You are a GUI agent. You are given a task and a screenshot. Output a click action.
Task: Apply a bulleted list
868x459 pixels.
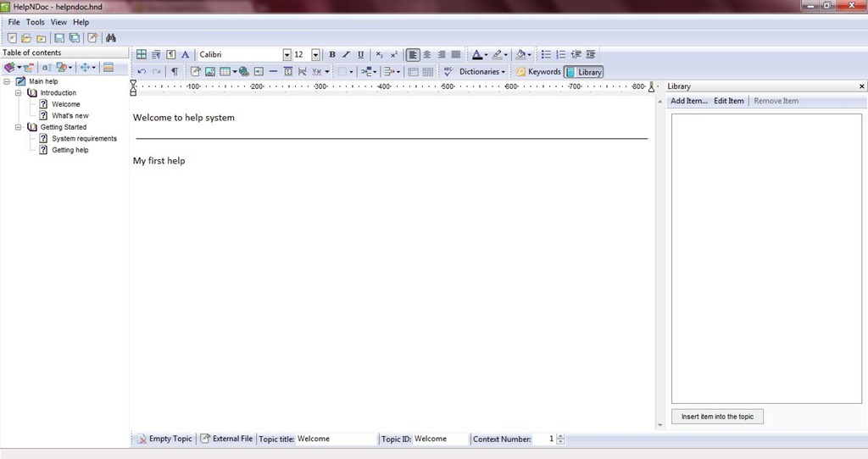pos(546,54)
